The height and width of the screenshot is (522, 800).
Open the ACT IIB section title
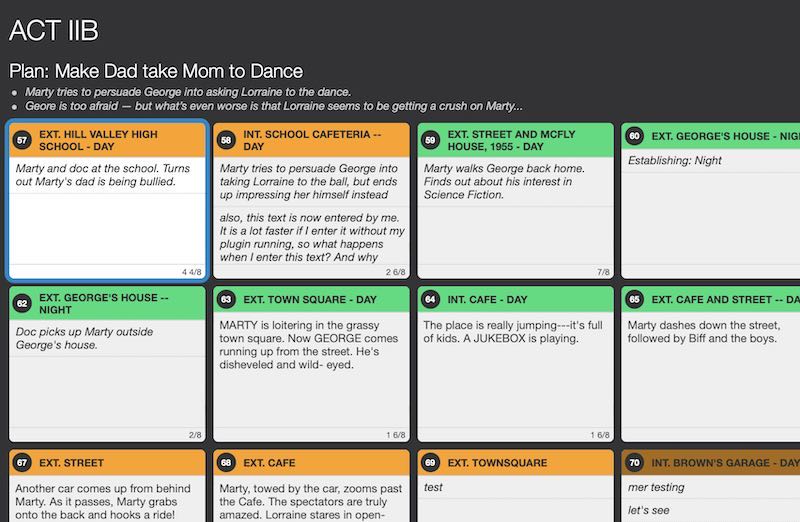(54, 31)
